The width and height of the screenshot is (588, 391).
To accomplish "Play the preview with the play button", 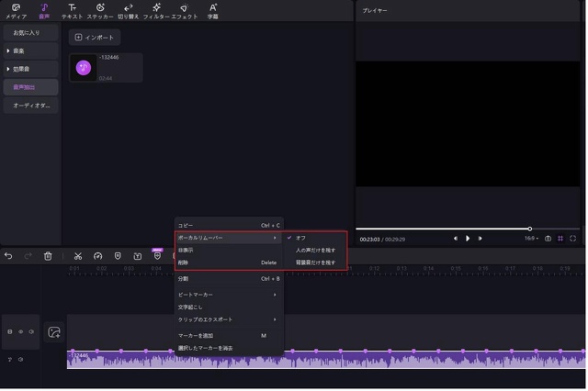I will pos(469,239).
